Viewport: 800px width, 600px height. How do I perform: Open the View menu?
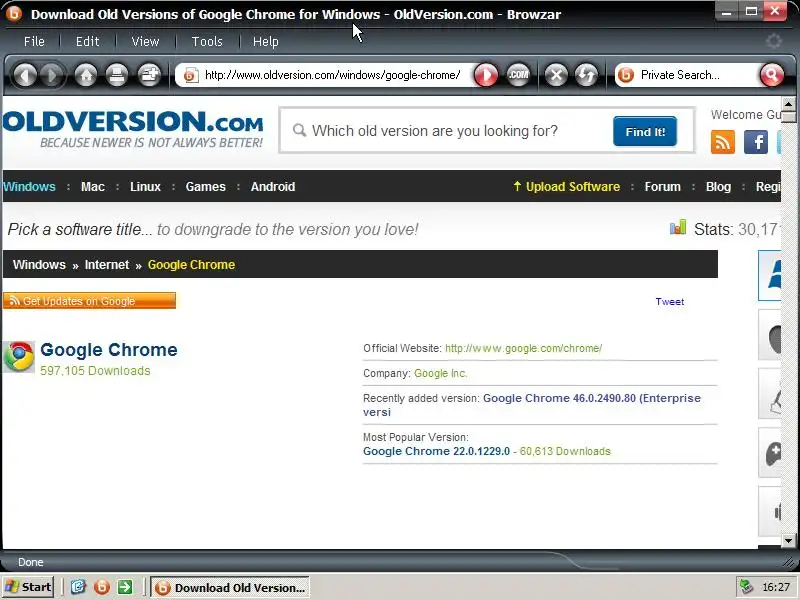point(145,41)
